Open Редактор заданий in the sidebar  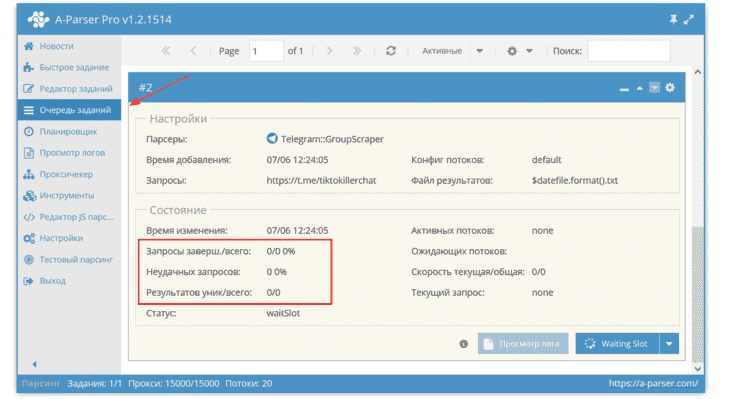pos(69,89)
